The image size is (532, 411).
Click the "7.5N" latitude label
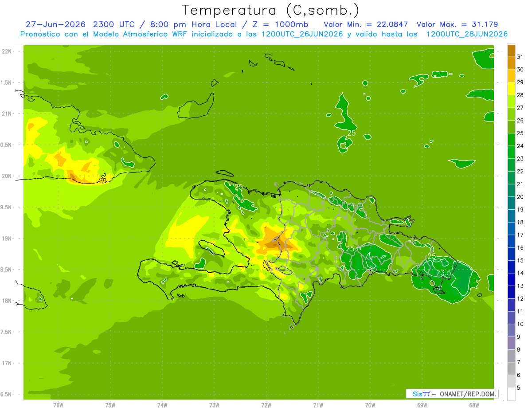[x=7, y=332]
